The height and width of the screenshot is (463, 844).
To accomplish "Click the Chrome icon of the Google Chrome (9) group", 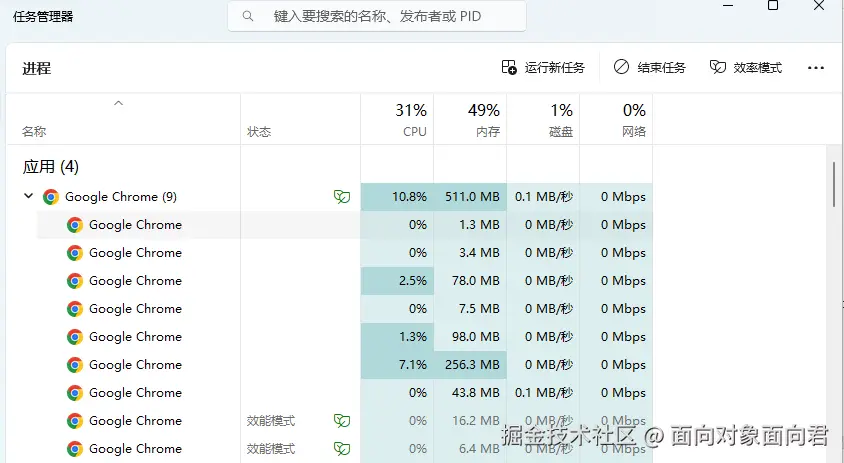I will [51, 197].
